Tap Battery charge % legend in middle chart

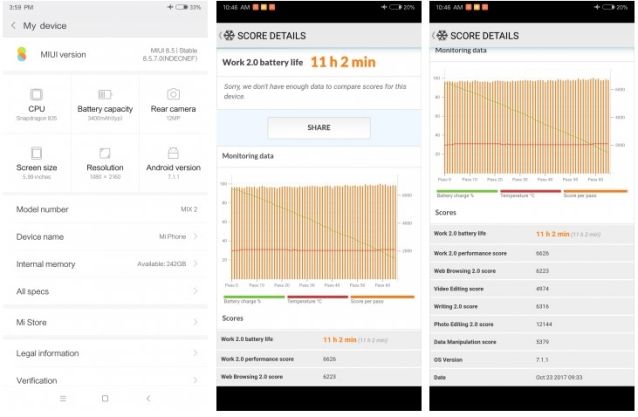coord(254,299)
